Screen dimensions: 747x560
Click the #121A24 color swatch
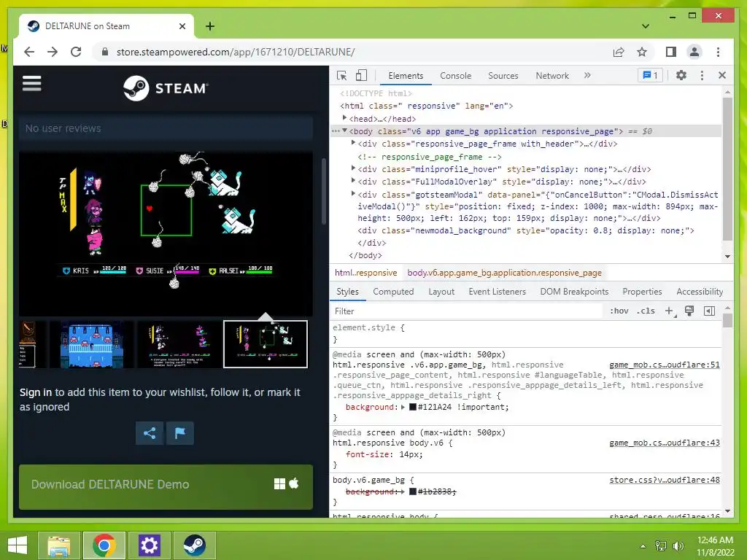click(x=413, y=407)
